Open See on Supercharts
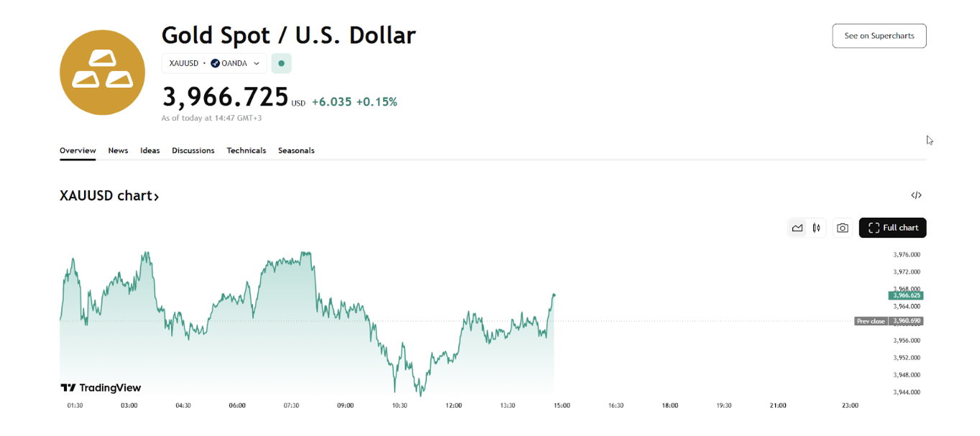The image size is (980, 436). pyautogui.click(x=879, y=36)
